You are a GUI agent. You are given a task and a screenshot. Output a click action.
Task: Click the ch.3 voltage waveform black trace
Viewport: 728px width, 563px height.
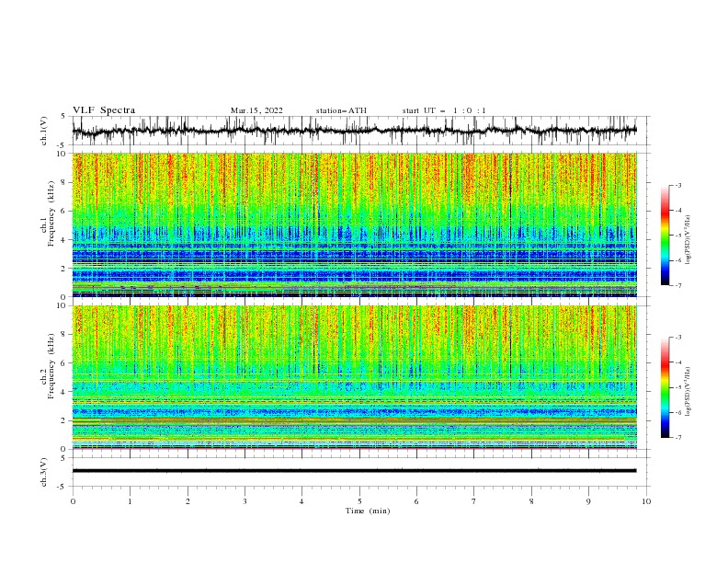(355, 471)
